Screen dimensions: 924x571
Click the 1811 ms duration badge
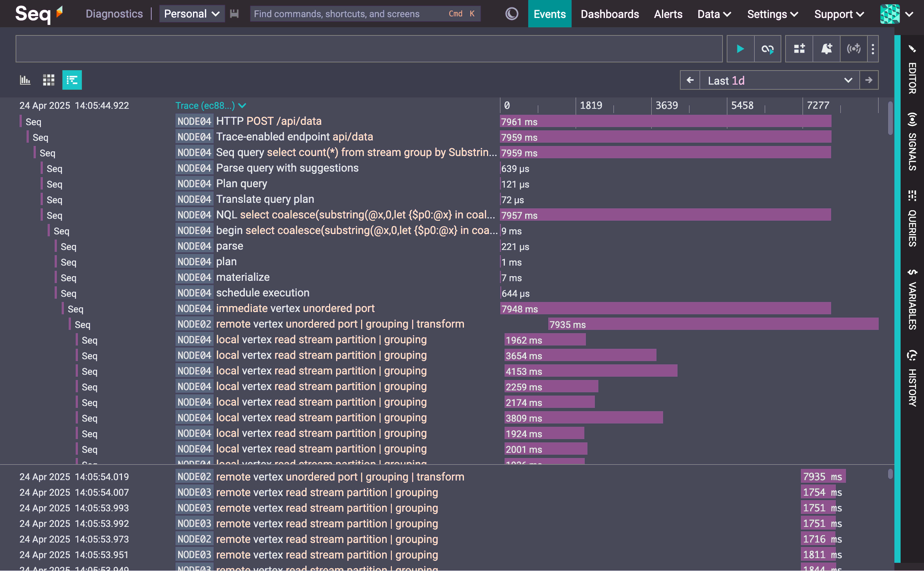click(x=822, y=555)
